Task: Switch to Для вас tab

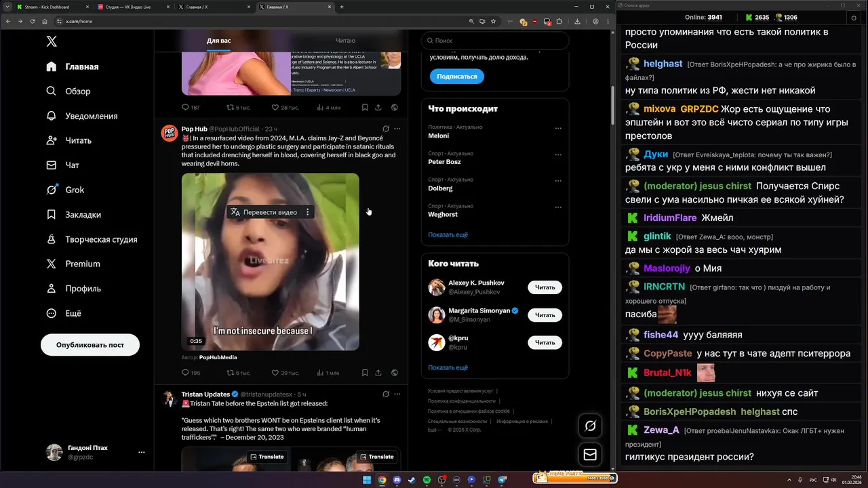Action: (x=218, y=41)
